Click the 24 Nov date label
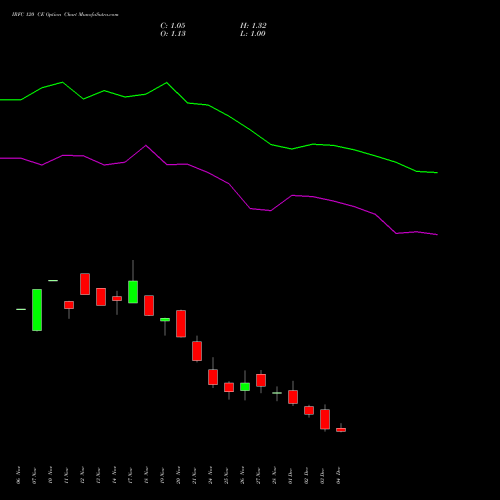 tap(210, 475)
